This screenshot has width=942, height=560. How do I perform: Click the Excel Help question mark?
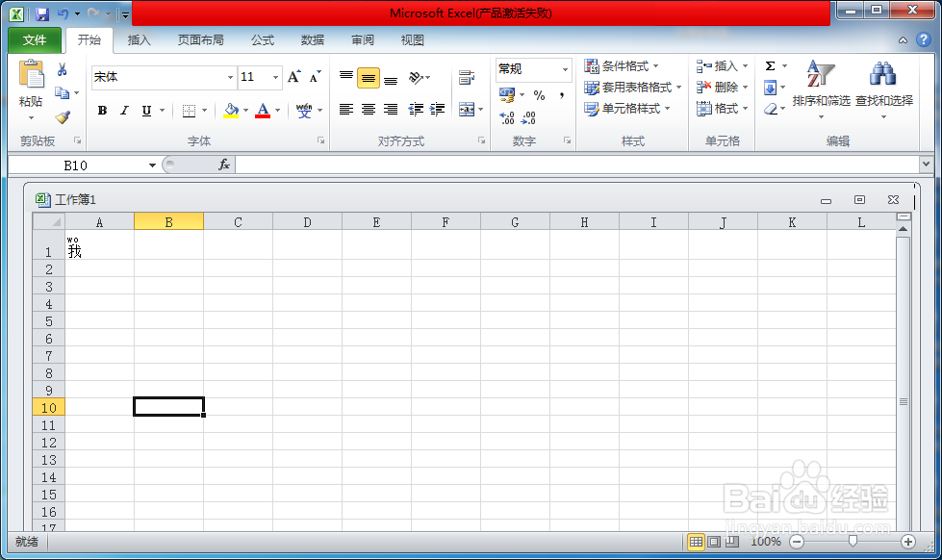924,39
